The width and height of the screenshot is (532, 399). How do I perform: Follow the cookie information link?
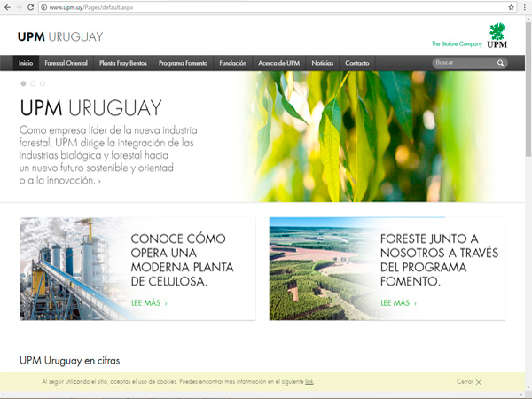(x=309, y=382)
